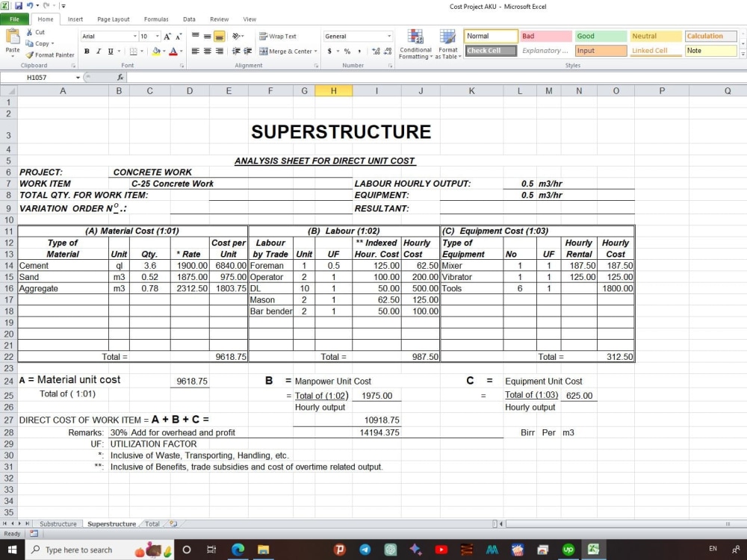Open the Arial font name dropdown

point(134,36)
